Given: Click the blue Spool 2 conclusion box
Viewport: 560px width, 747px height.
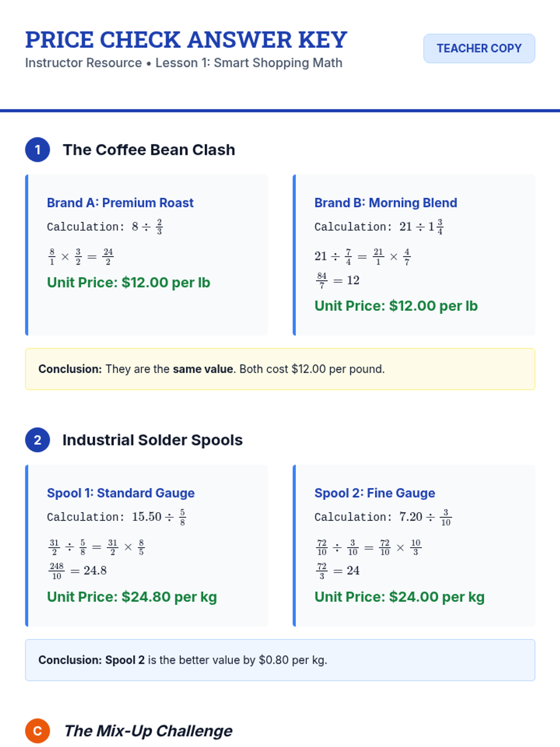Looking at the screenshot, I should coord(280,660).
